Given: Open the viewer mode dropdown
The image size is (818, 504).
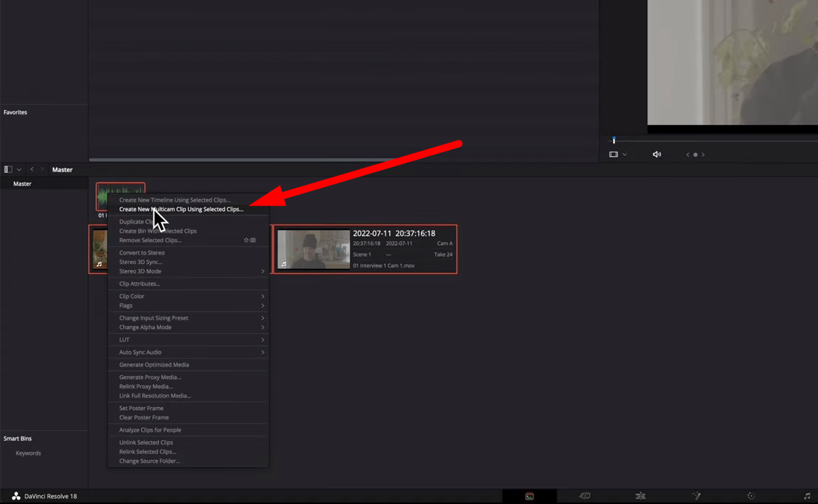Looking at the screenshot, I should (x=624, y=154).
